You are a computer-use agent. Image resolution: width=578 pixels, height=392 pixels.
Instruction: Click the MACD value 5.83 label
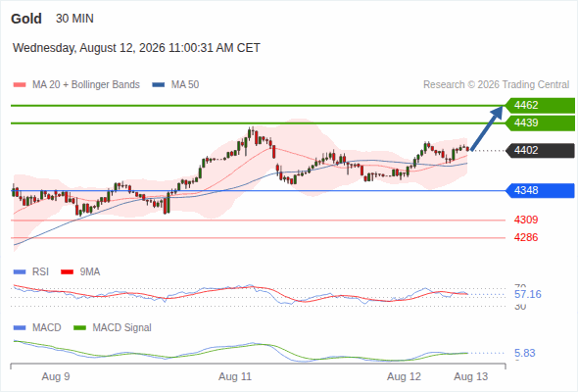tap(525, 353)
